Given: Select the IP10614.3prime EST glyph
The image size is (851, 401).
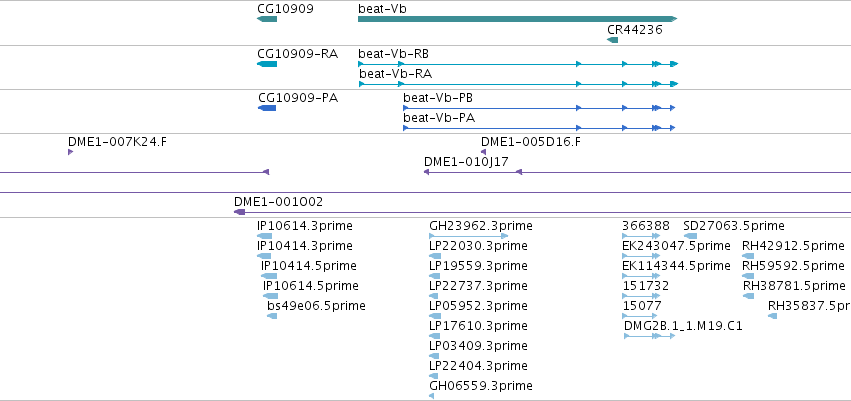Looking at the screenshot, I should (264, 236).
